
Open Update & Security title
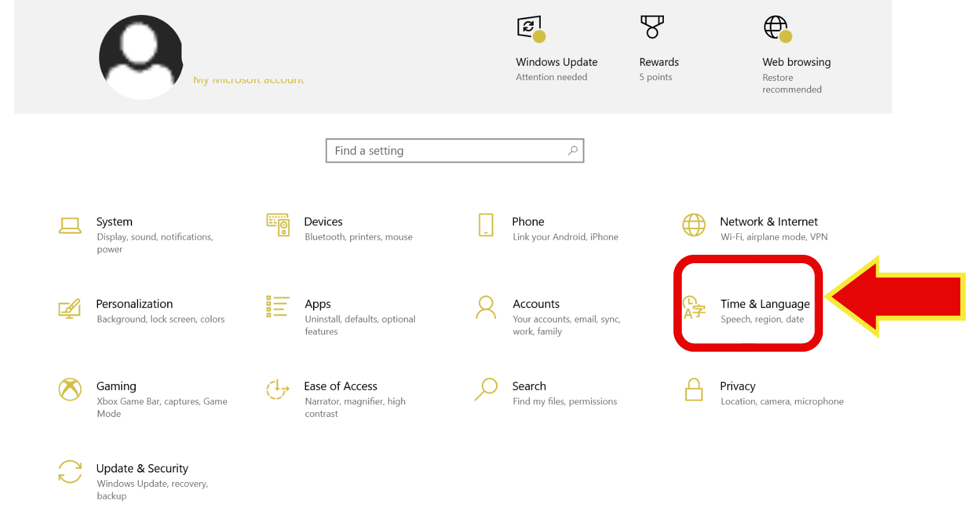tap(142, 468)
